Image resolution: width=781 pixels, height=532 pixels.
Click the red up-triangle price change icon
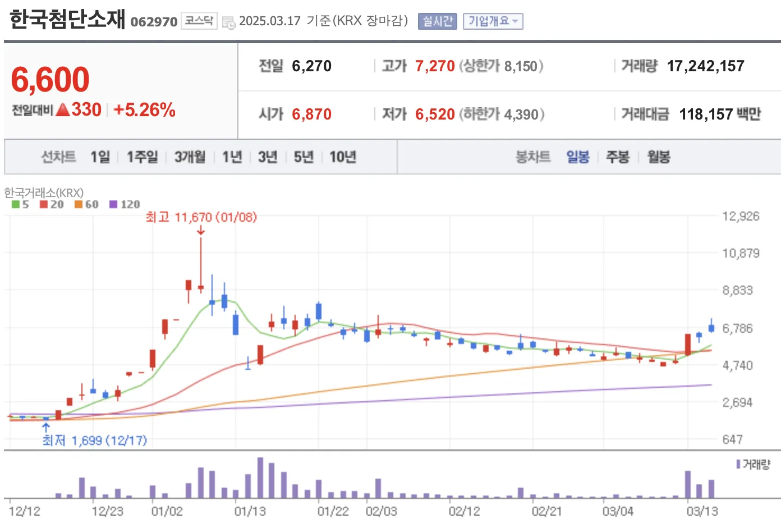tap(63, 109)
